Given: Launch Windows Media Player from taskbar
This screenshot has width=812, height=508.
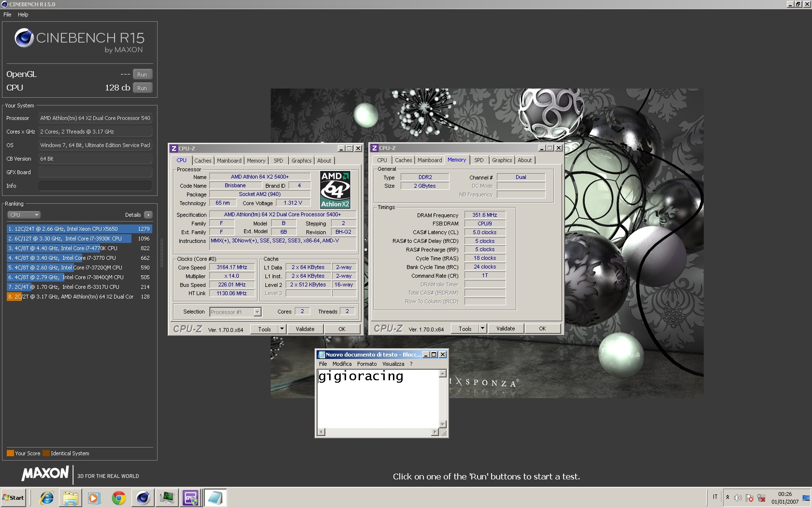Looking at the screenshot, I should pyautogui.click(x=94, y=498).
